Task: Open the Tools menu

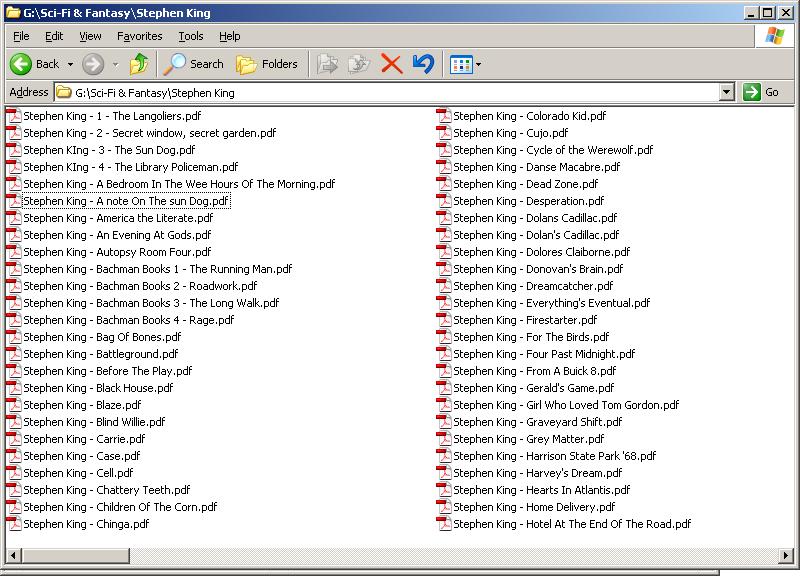Action: pyautogui.click(x=190, y=36)
